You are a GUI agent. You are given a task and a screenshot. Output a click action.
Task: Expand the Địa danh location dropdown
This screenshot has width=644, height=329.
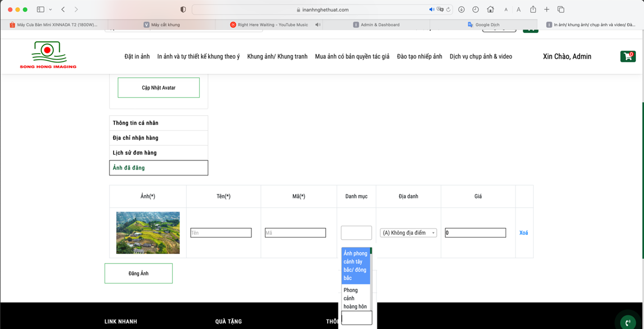(x=408, y=233)
